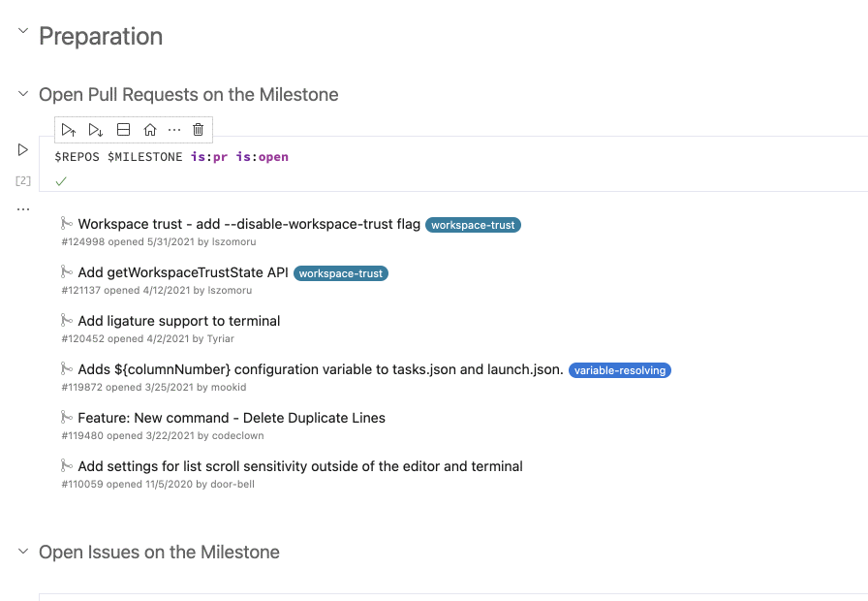Click the green success checkmark under the query
This screenshot has width=868, height=601.
pyautogui.click(x=61, y=180)
